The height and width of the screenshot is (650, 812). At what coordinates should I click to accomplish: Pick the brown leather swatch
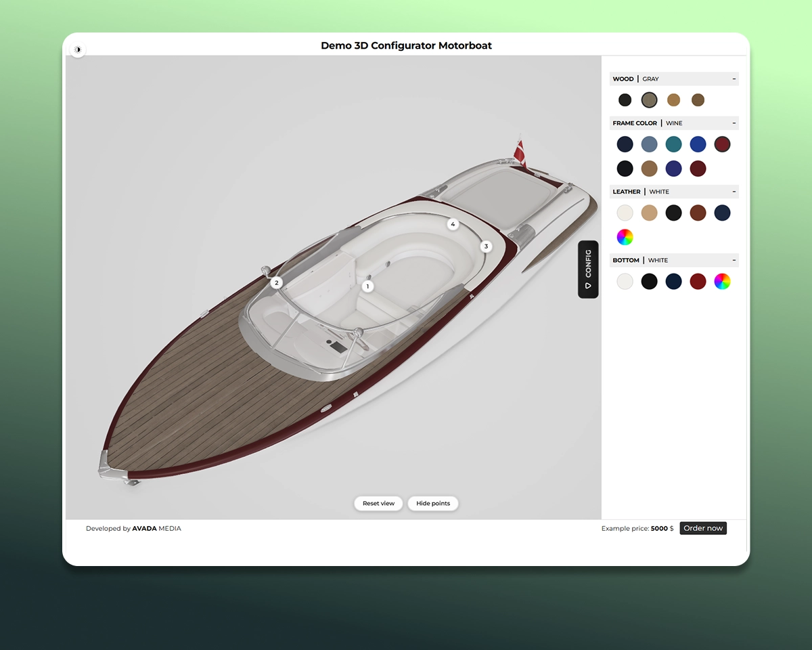pyautogui.click(x=698, y=213)
